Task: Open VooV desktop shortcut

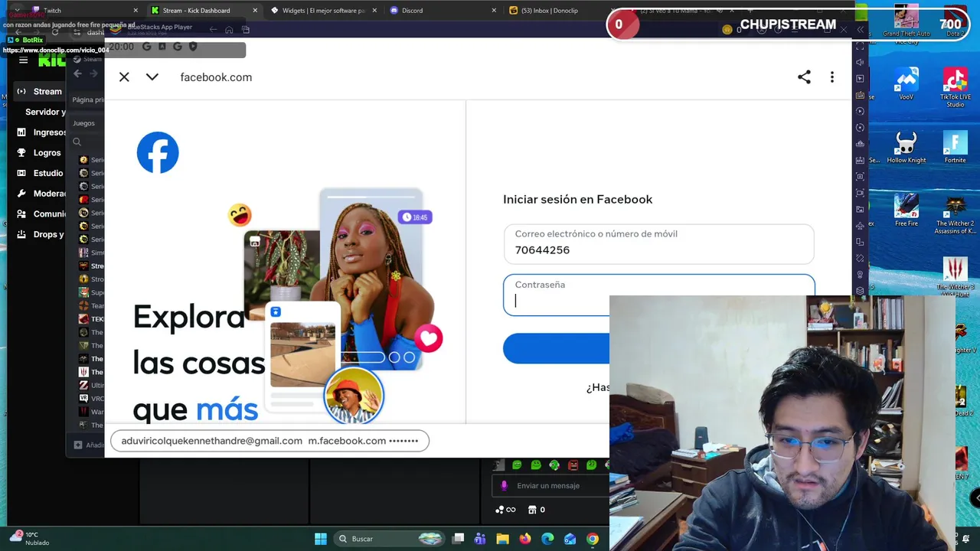Action: point(906,84)
